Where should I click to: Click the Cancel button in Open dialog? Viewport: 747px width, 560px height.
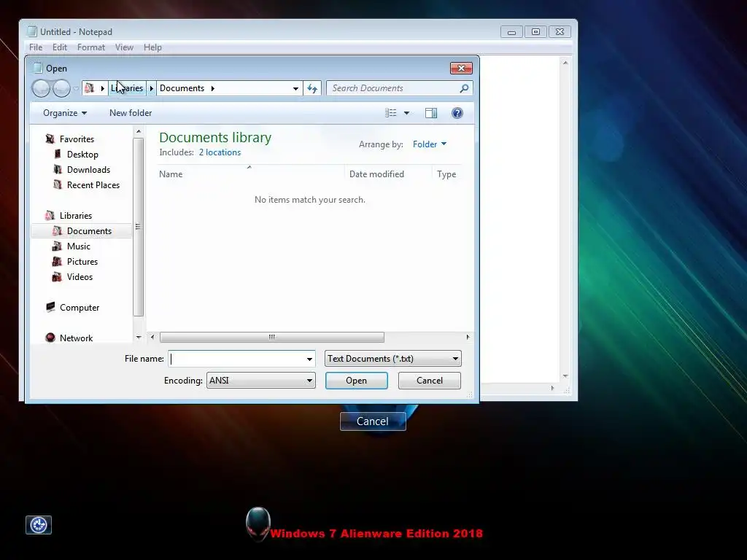pos(429,381)
